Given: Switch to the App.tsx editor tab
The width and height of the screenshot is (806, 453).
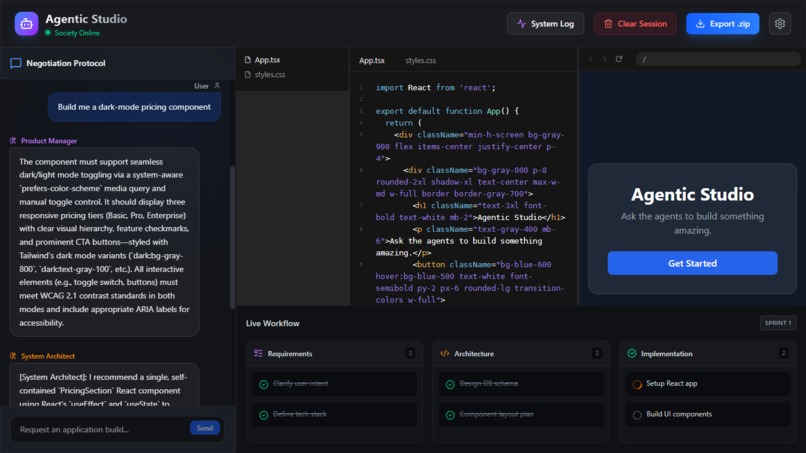Looking at the screenshot, I should 372,60.
